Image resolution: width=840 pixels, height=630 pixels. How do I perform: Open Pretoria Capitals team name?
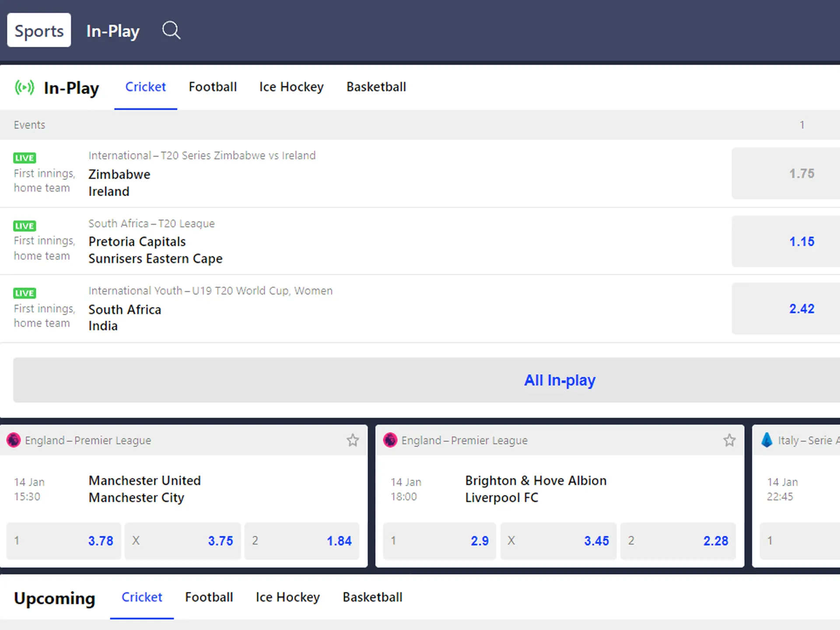tap(137, 241)
